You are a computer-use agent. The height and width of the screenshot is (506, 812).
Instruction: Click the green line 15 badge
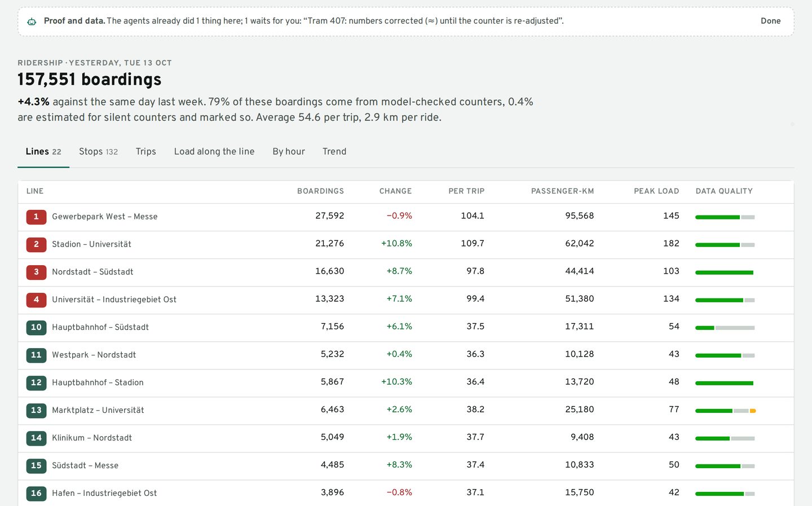pyautogui.click(x=36, y=465)
